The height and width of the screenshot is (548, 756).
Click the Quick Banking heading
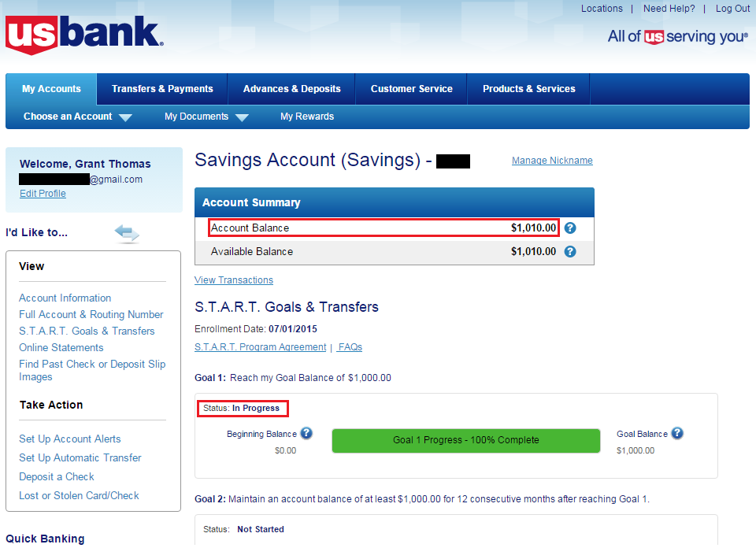[46, 539]
